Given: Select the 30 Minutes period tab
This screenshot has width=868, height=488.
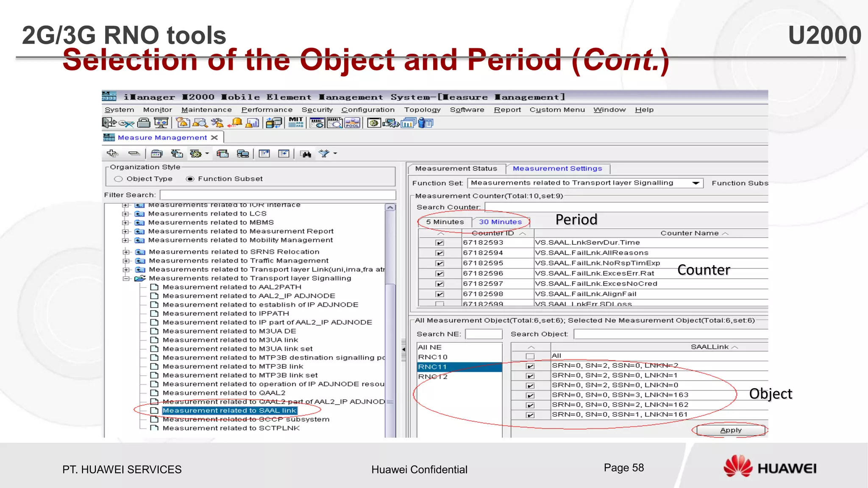Looking at the screenshot, I should pos(500,222).
